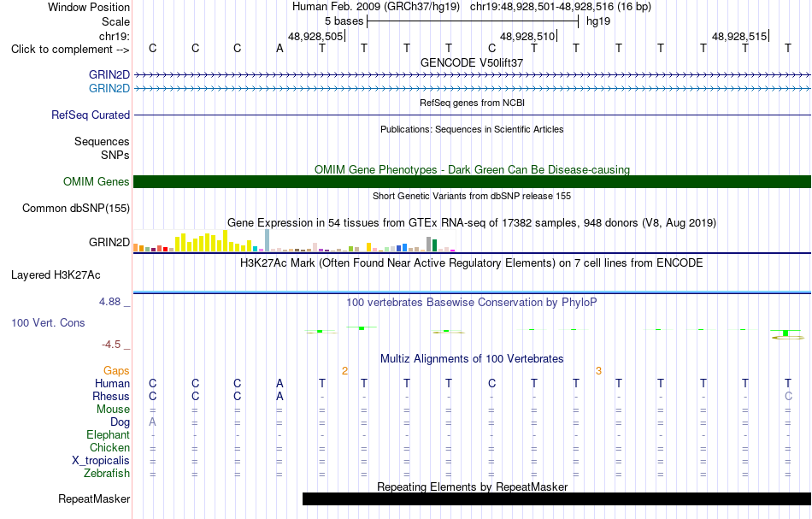The height and width of the screenshot is (519, 812).
Task: Click the OMIM Gene Phenotypes title text
Action: [473, 169]
